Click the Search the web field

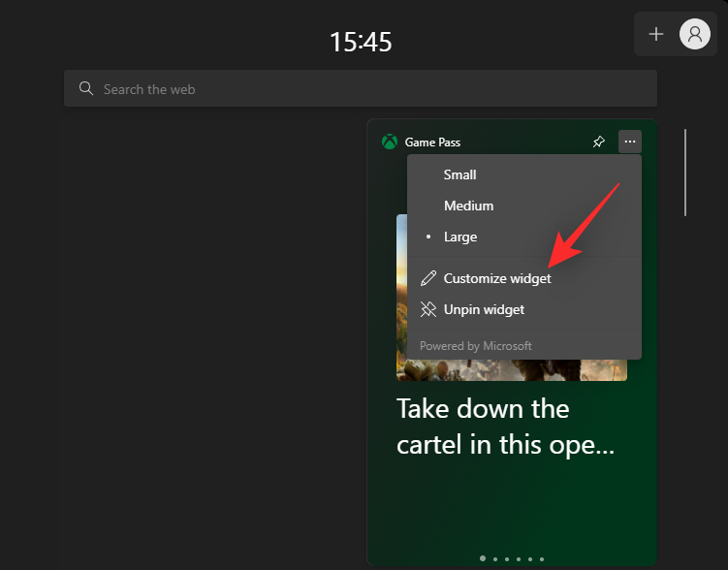361,88
